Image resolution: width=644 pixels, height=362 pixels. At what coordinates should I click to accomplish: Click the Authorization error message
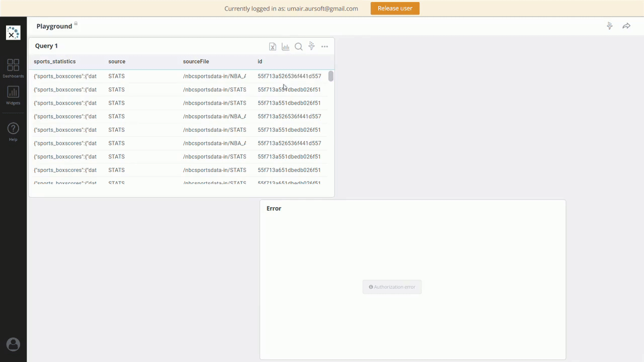click(x=392, y=287)
